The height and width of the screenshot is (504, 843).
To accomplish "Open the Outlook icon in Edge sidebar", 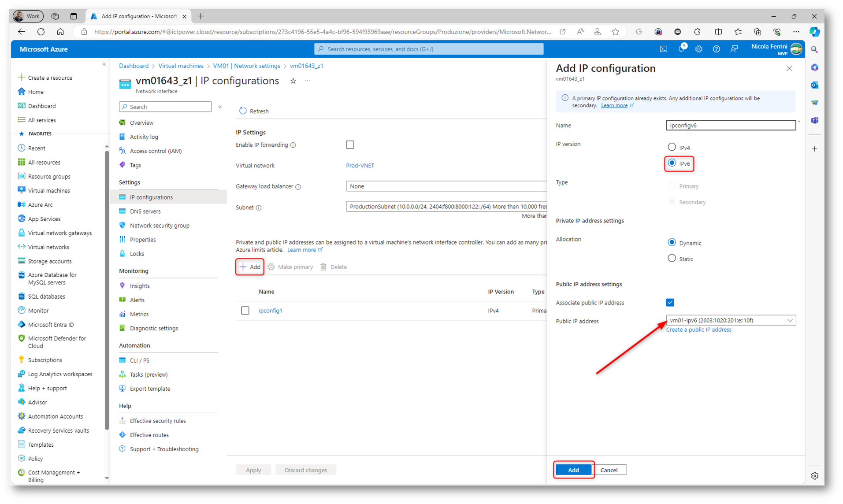I will pyautogui.click(x=814, y=85).
